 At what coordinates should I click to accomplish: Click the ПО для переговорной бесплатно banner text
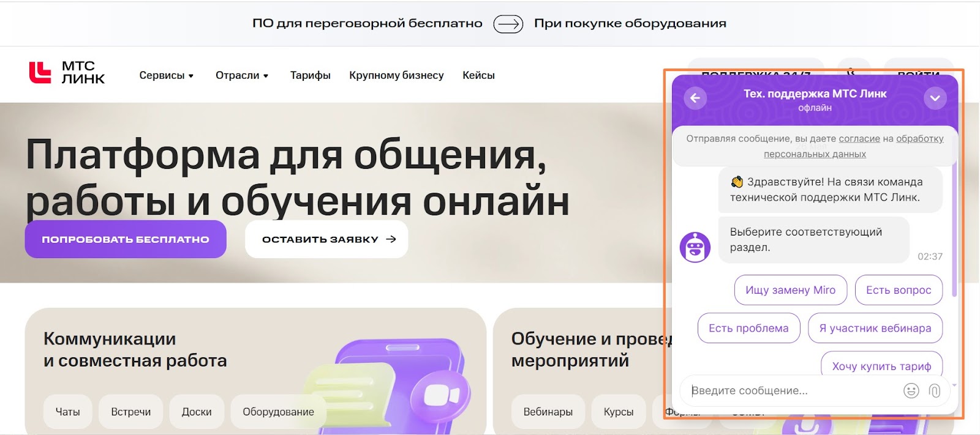[x=367, y=23]
